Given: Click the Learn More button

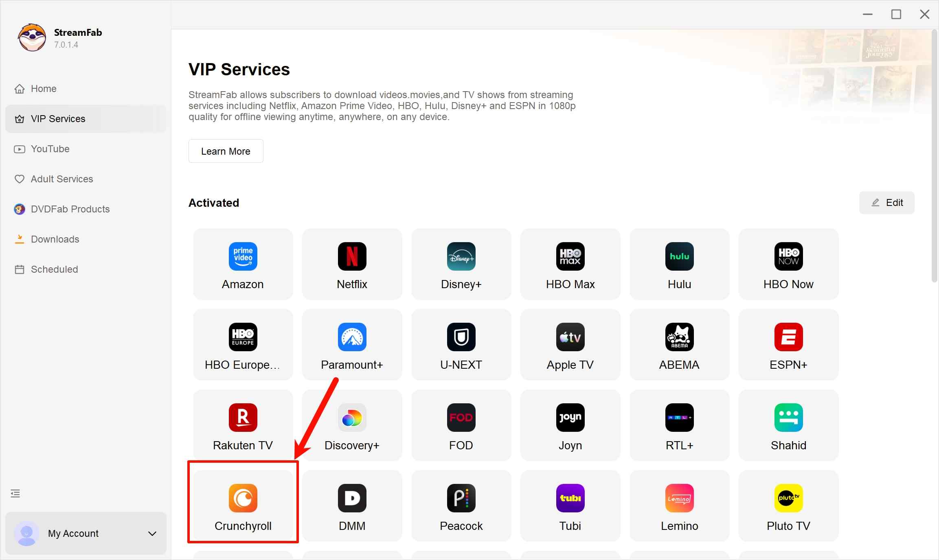Looking at the screenshot, I should coord(226,151).
